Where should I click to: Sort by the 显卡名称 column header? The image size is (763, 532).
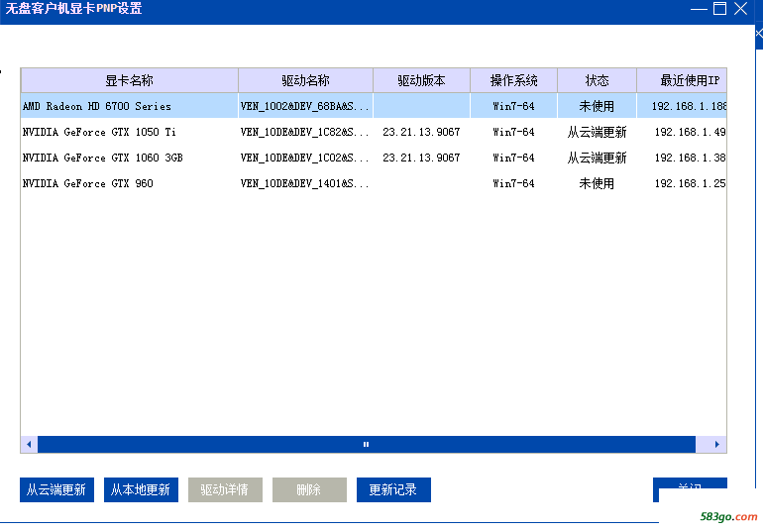pos(130,80)
